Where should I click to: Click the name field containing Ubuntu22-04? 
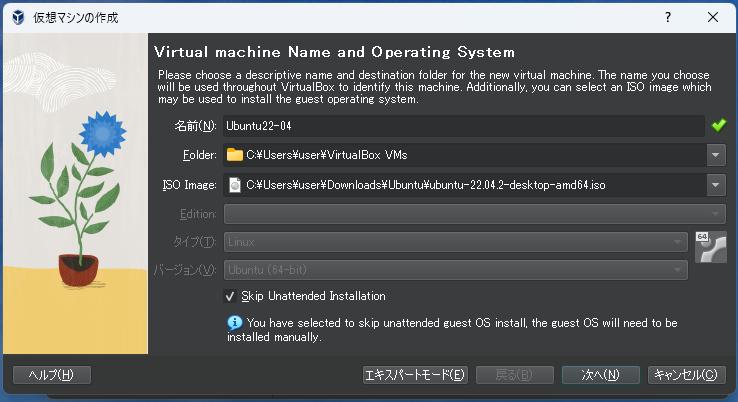point(464,126)
